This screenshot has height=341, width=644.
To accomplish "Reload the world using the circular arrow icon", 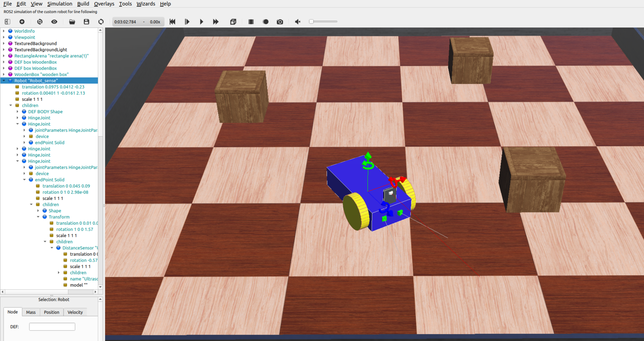I will [101, 22].
